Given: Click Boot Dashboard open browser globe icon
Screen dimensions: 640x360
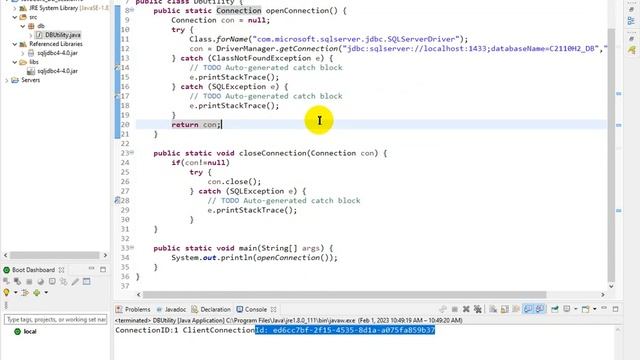Looking at the screenshot, I should coord(40,282).
